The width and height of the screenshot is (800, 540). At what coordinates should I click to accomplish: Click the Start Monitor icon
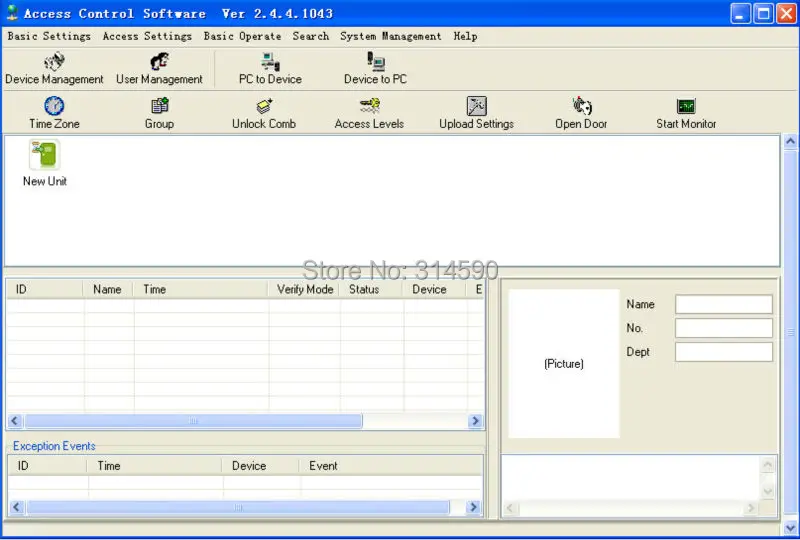[686, 106]
